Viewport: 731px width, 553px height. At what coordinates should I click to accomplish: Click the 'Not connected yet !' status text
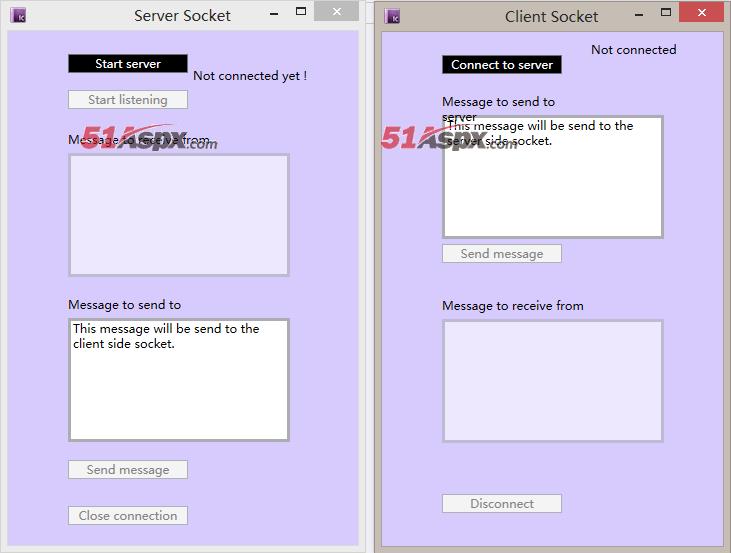250,76
